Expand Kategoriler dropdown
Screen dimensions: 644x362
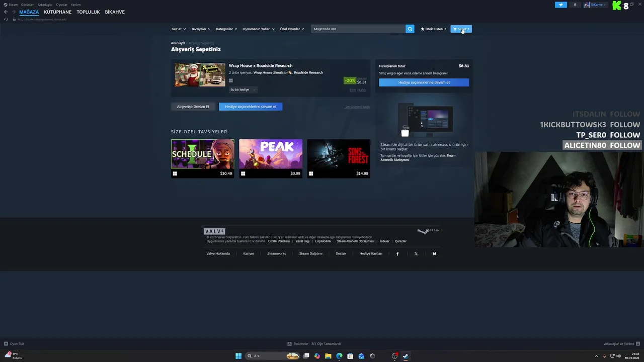(226, 29)
